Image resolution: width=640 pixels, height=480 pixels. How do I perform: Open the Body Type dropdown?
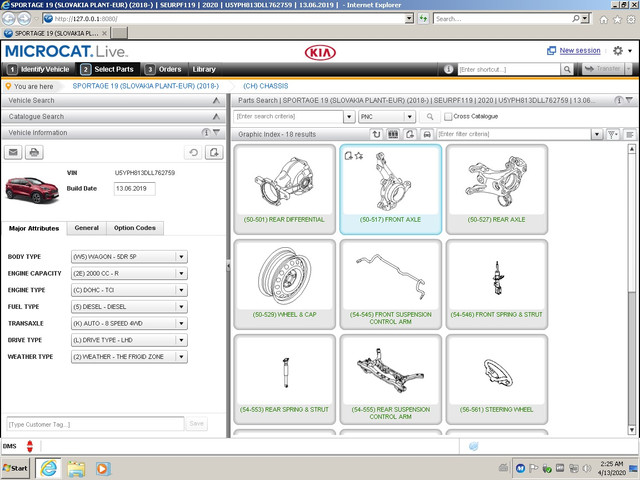pyautogui.click(x=181, y=257)
